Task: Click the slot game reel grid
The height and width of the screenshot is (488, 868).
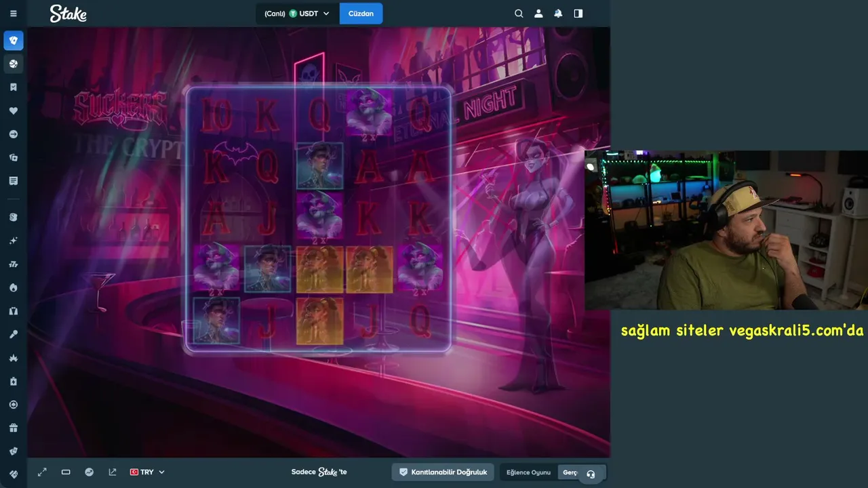Action: (x=319, y=220)
